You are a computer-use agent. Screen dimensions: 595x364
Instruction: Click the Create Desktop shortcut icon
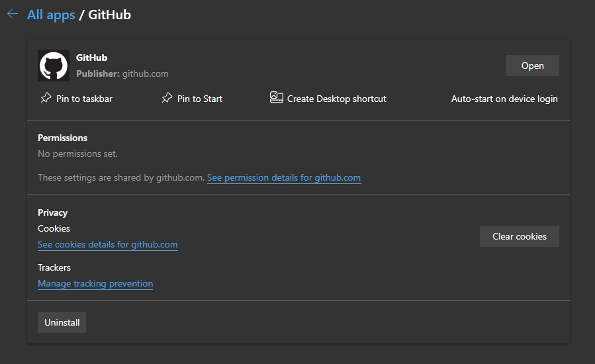(x=277, y=98)
